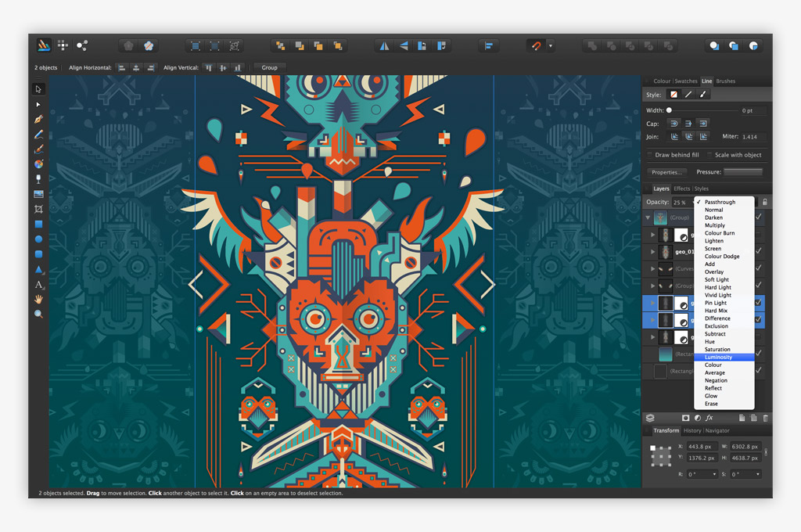801x532 pixels.
Task: Toggle visibility of bottom dark Rectangle layer
Action: (x=759, y=370)
